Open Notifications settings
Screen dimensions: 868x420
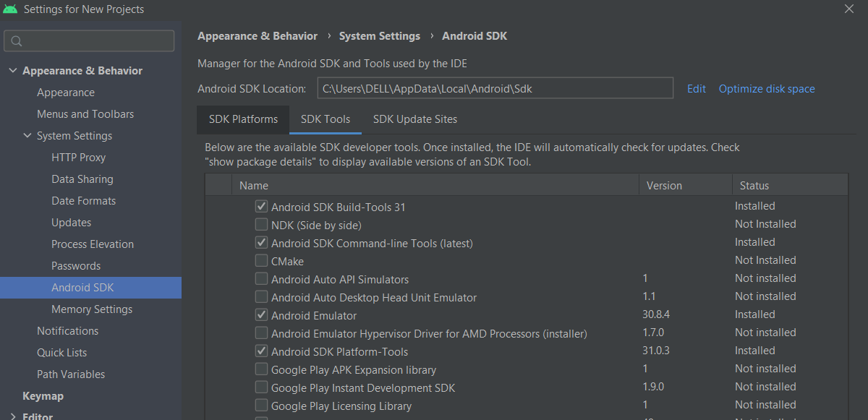(68, 331)
